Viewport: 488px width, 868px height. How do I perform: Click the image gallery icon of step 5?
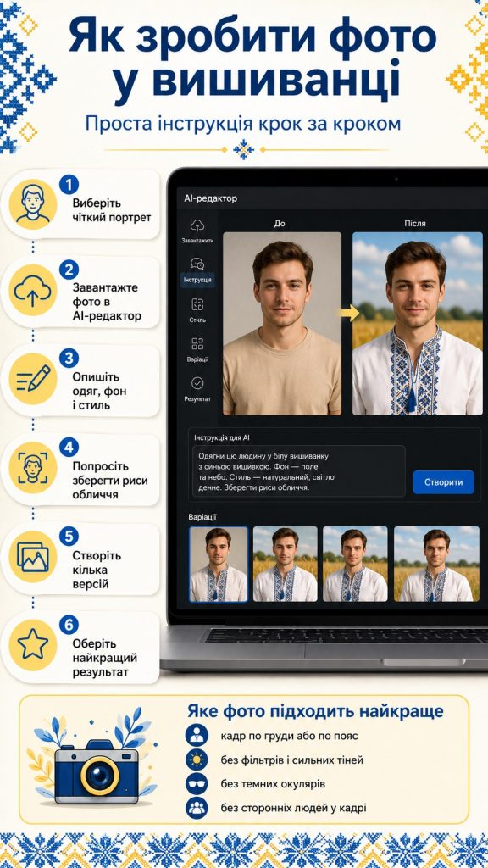click(33, 557)
